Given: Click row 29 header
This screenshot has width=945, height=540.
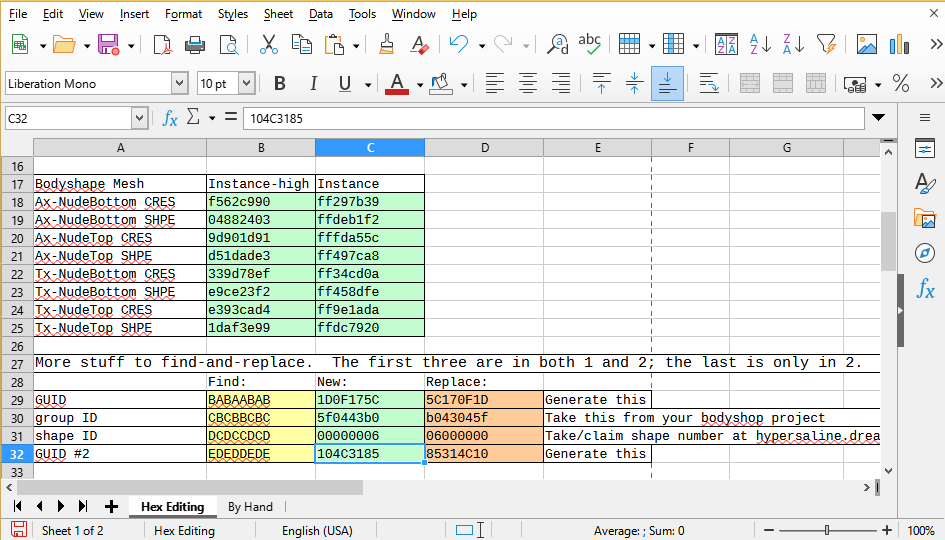Looking at the screenshot, I should coord(17,400).
